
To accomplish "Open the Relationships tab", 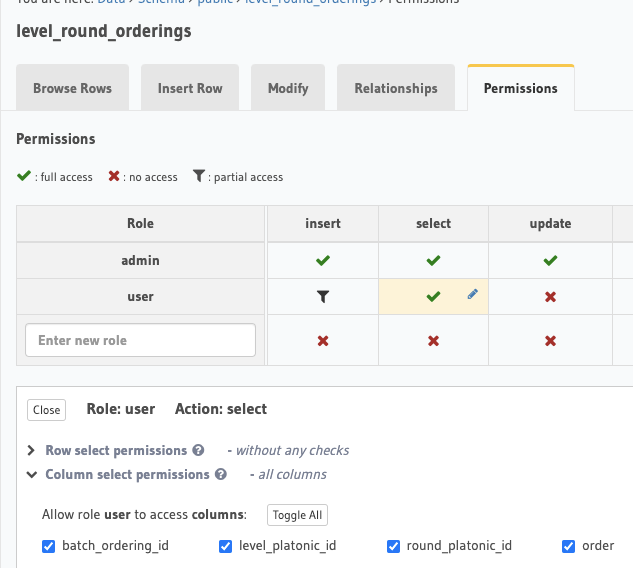I will pyautogui.click(x=395, y=88).
